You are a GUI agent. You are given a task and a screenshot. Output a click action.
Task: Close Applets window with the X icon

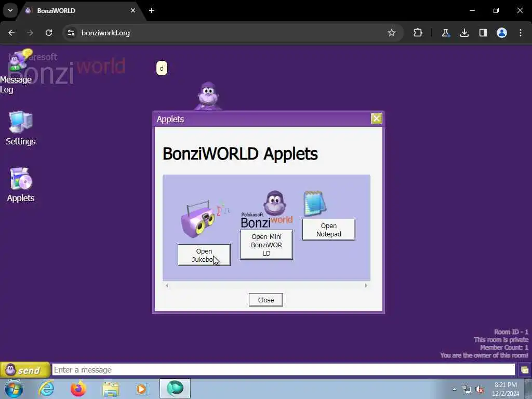coord(376,118)
